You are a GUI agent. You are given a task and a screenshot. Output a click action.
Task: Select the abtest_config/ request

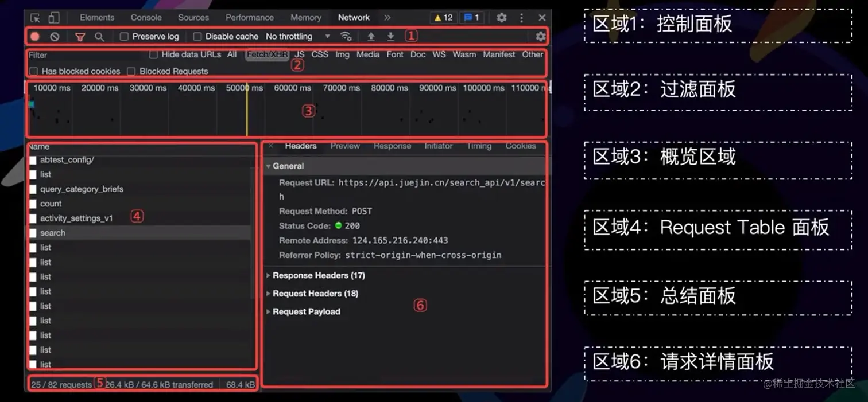[x=139, y=160]
